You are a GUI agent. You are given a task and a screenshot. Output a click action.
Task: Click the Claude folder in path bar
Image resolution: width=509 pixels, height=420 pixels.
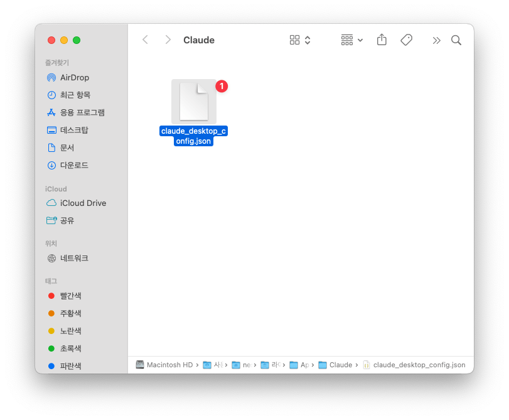[335, 365]
